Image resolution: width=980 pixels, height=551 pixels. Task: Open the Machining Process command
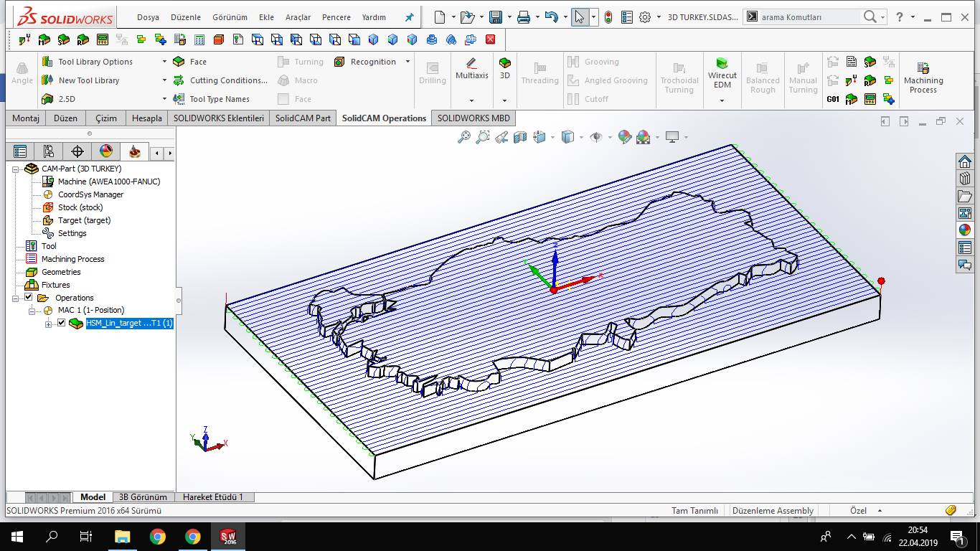point(923,77)
